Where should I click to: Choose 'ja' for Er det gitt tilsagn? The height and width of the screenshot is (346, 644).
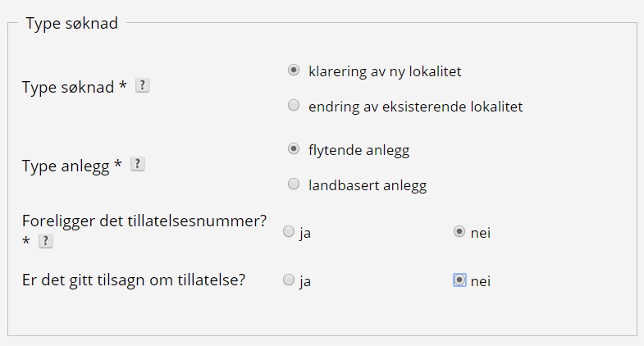289,280
